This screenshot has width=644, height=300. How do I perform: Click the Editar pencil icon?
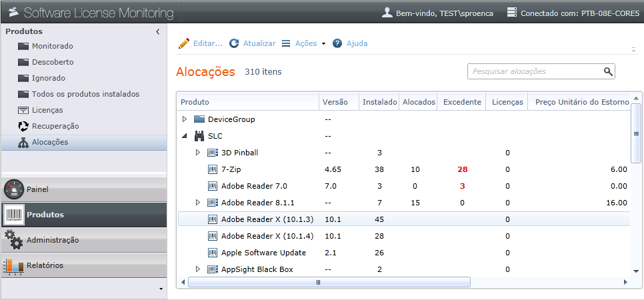pyautogui.click(x=184, y=43)
